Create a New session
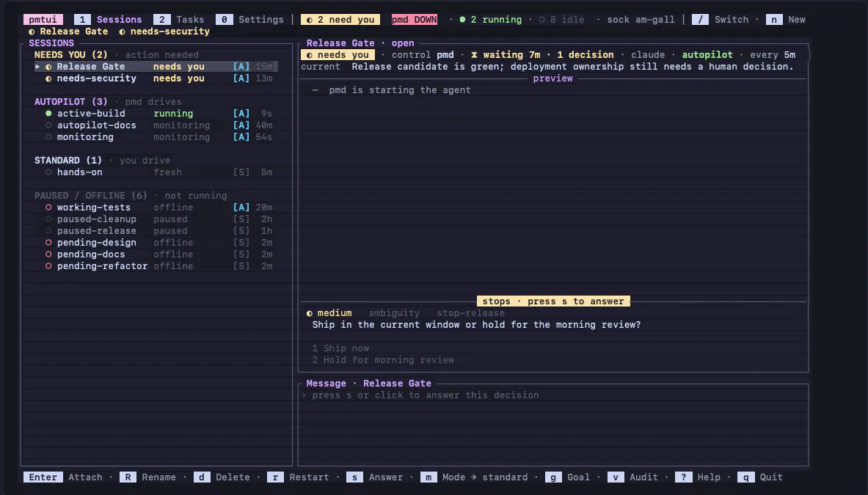Screen dimensions: 868x495 coord(786,19)
